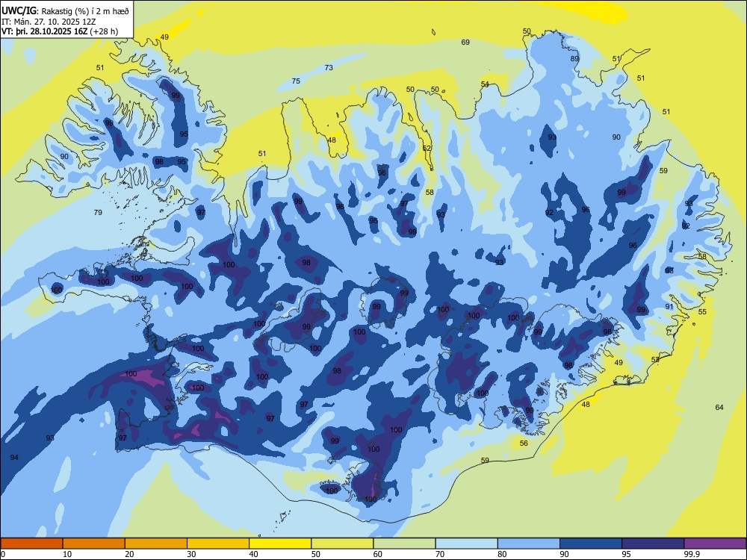Click the dark orange 0–10 legend swatch
This screenshot has width=747, height=560.
click(31, 544)
